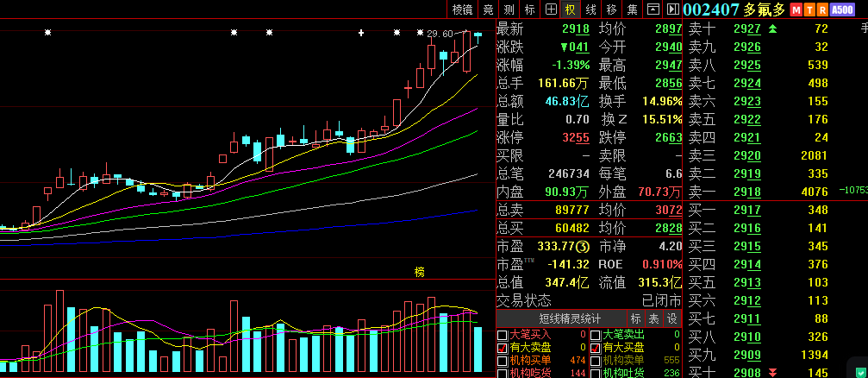Click the grid layout icon in toolbar
Screen dimensions: 868x378
(x=551, y=9)
